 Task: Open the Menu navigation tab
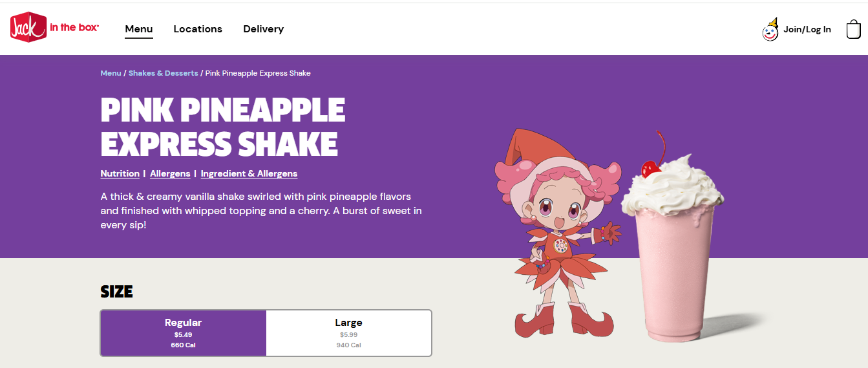[139, 29]
